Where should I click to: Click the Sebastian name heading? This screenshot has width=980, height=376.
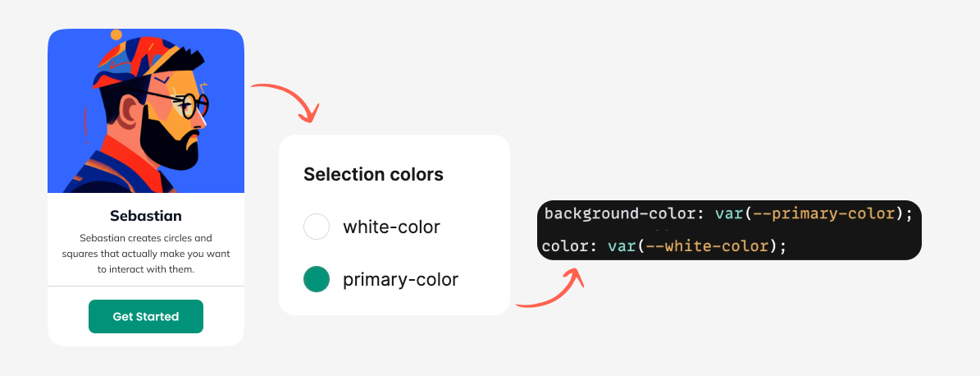(146, 216)
